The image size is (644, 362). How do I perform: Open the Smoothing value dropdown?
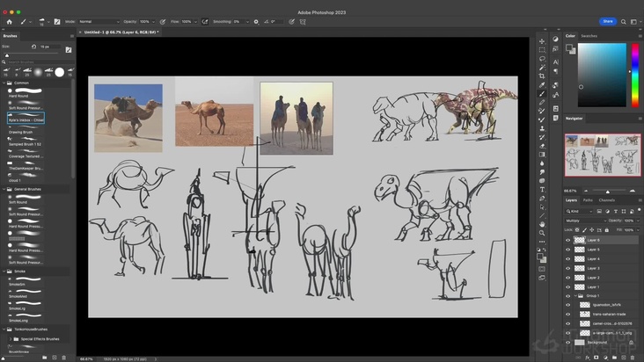click(x=247, y=22)
